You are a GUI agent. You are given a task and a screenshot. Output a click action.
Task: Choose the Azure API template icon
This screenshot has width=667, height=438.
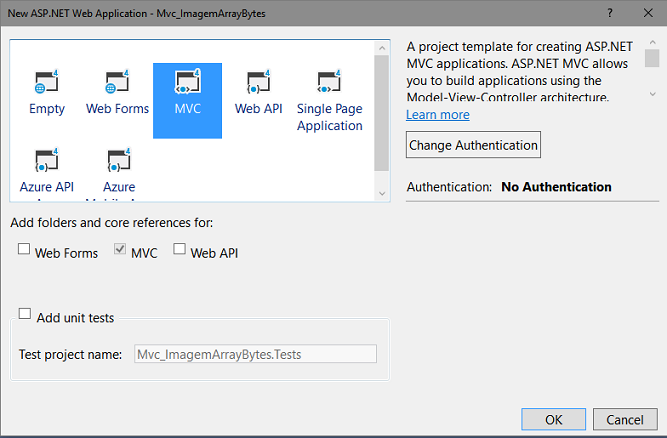(46, 160)
